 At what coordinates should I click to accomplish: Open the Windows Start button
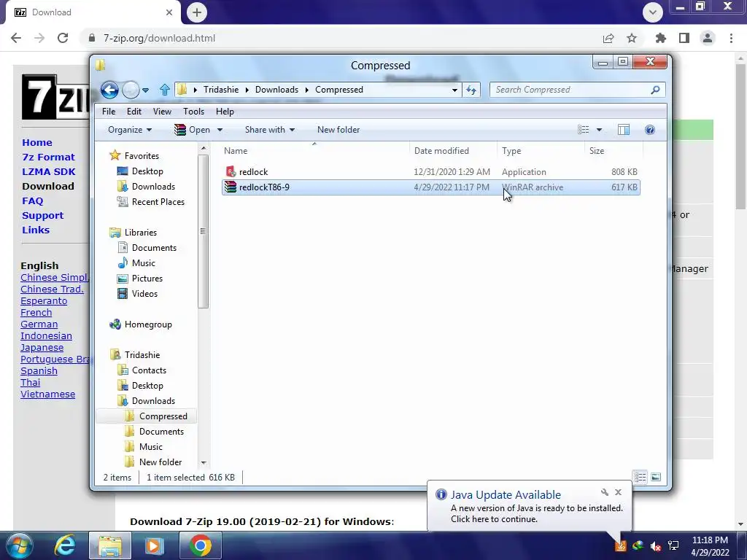coord(20,545)
